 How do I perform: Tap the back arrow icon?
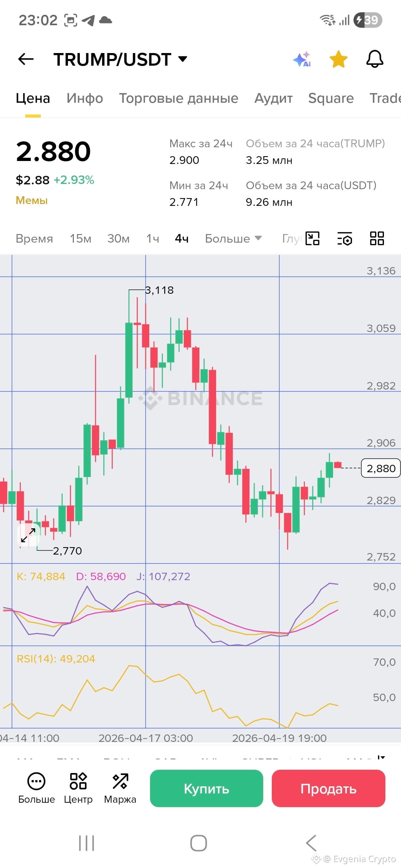(26, 59)
